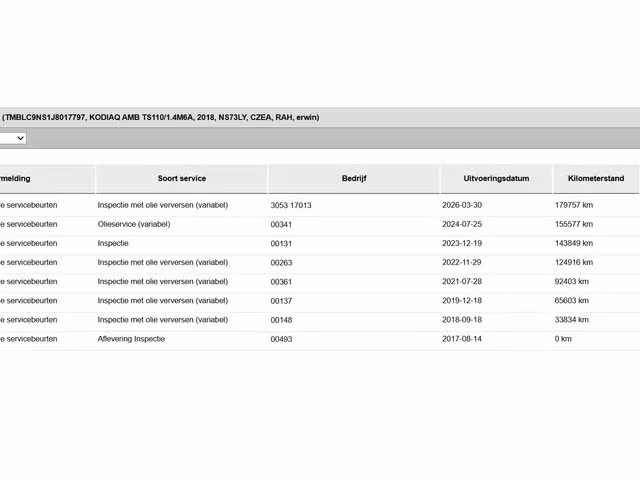Select the row with date 2019-12-18
This screenshot has width=640, height=480.
tap(320, 301)
